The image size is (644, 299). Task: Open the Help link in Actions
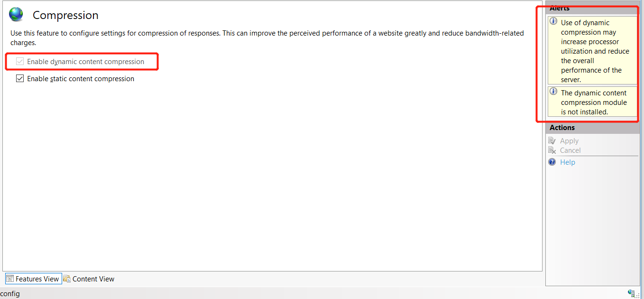pos(567,162)
